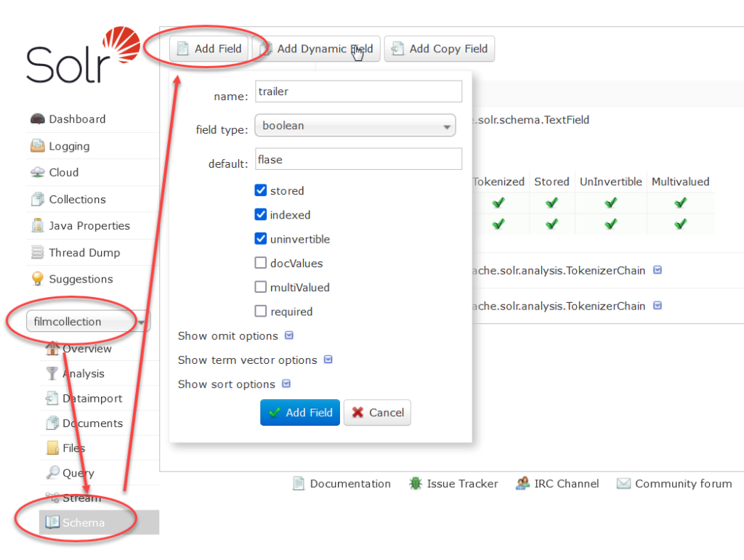Viewport: 744px width, 560px height.
Task: Click the blue Add Field submit button
Action: click(300, 413)
